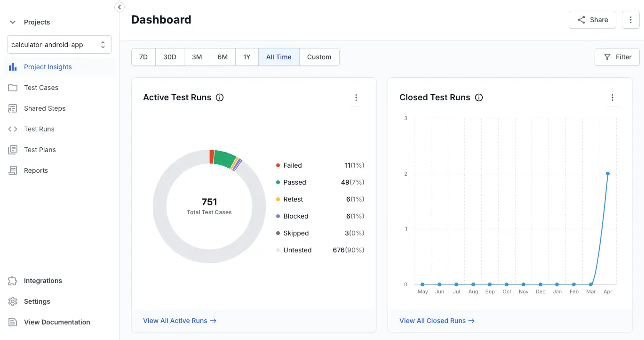644x340 pixels.
Task: Toggle the Passed legend item in chart
Action: [x=294, y=182]
